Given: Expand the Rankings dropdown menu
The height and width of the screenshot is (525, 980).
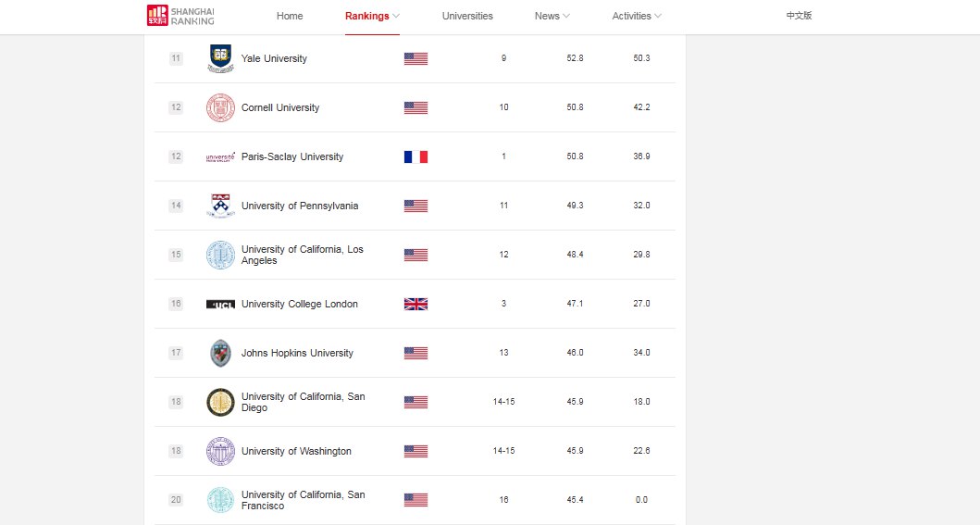Looking at the screenshot, I should click(373, 17).
